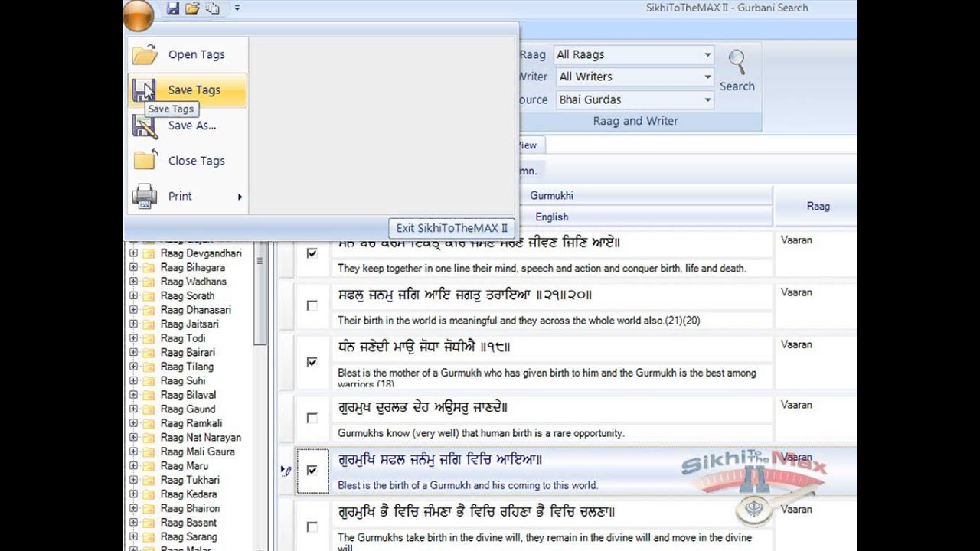Uncheck the row 'Blest is the birth of a Gurmukh'
Viewport: 980px width, 551px height.
(312, 470)
